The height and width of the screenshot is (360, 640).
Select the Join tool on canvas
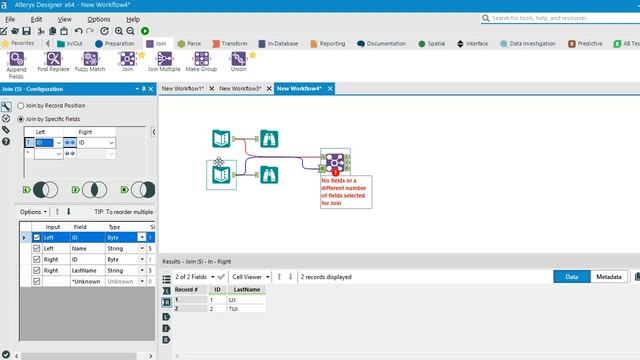click(335, 162)
